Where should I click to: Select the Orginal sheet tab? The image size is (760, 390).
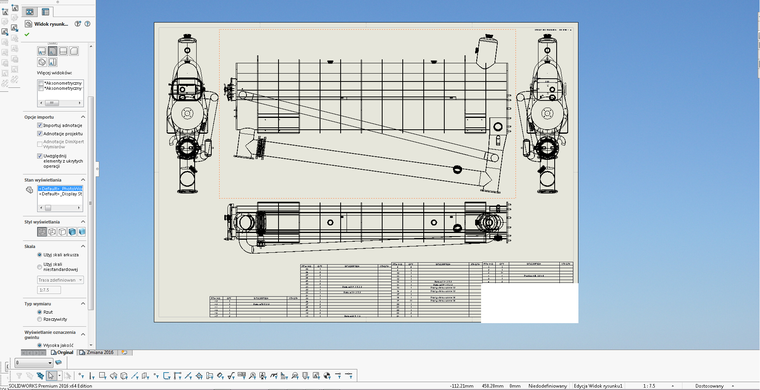[x=63, y=352]
